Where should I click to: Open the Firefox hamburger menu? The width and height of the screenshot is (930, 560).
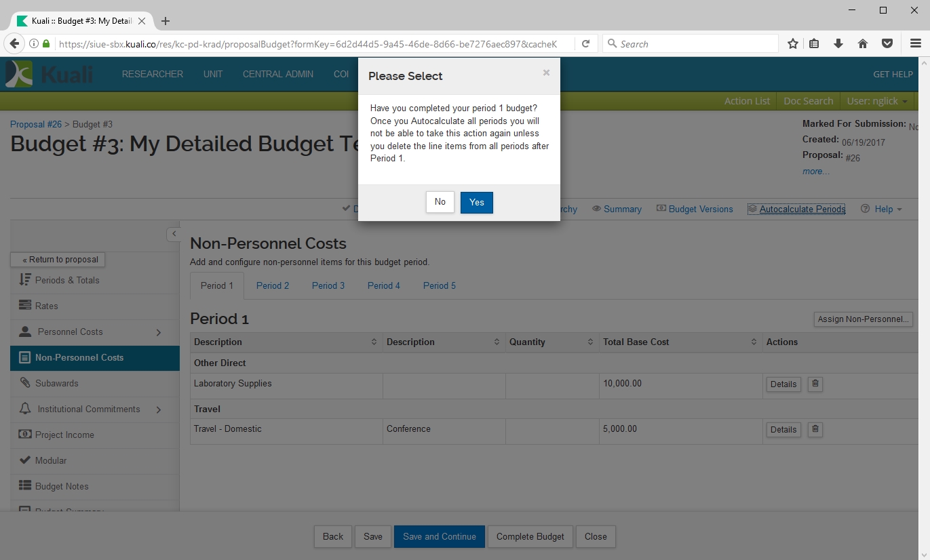tap(915, 43)
